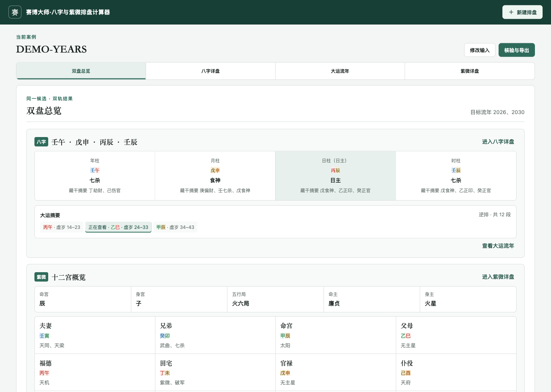Click the 逆排 · 共 12 段 text

point(495,215)
